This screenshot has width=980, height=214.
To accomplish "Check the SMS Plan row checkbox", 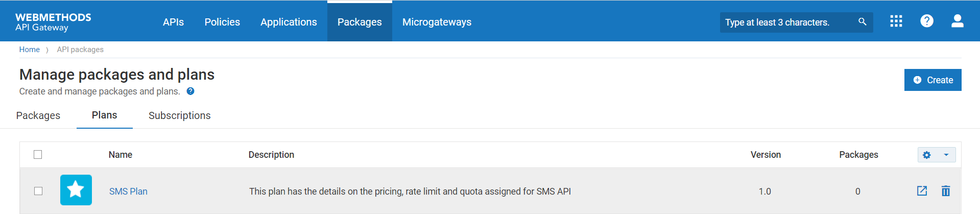I will point(38,191).
